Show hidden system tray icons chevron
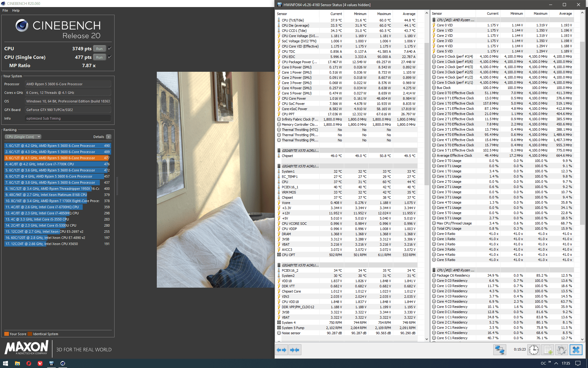 (x=556, y=363)
